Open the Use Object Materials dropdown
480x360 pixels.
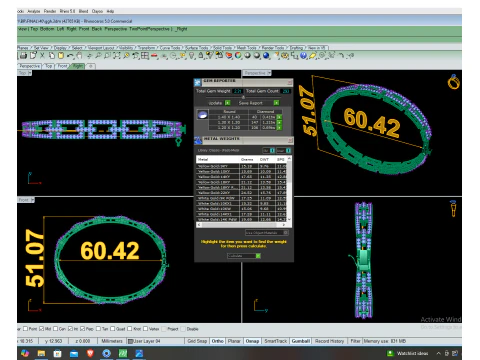pyautogui.click(x=266, y=233)
